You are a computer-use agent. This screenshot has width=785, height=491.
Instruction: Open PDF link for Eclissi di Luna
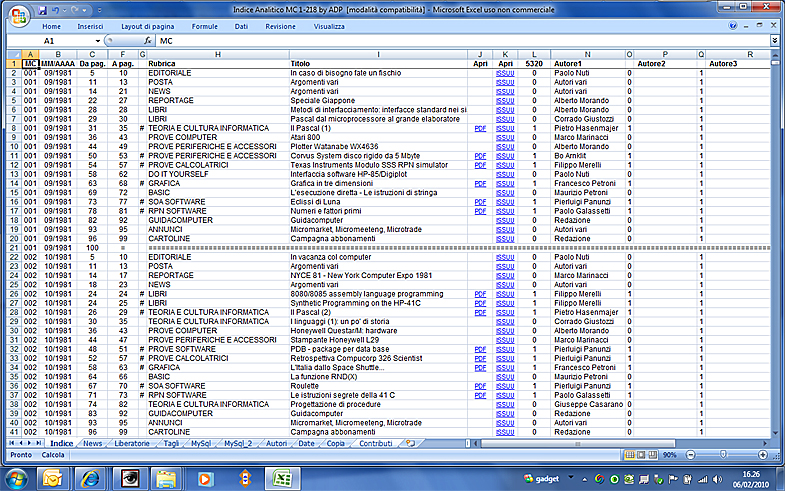pos(480,202)
